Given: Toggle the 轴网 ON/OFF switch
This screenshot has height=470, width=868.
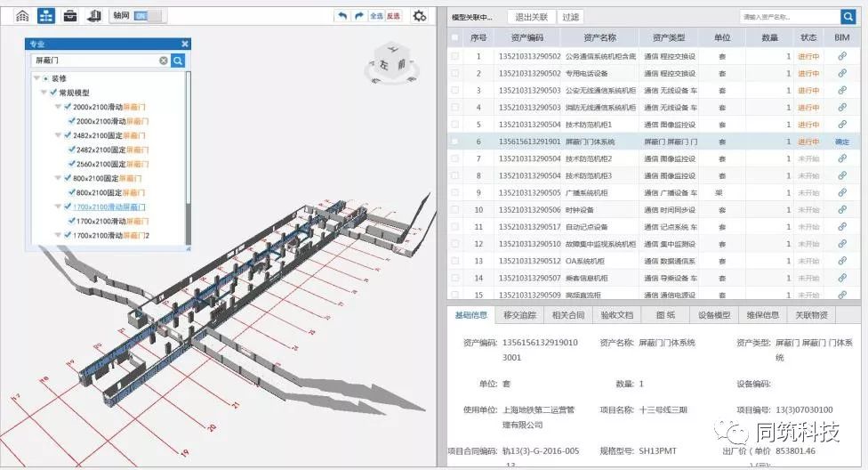Looking at the screenshot, I should [149, 16].
